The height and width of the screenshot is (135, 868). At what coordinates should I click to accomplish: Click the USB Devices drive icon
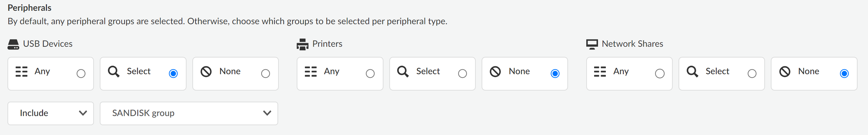[x=13, y=44]
